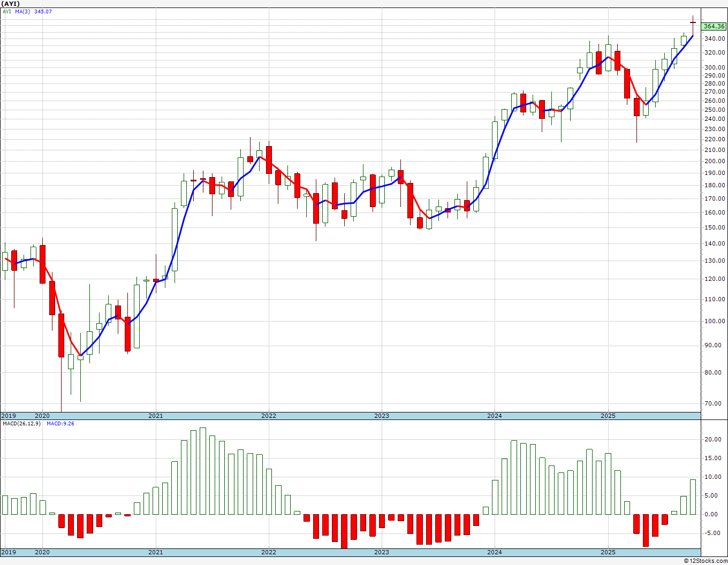Click the 100.00 price axis label
The width and height of the screenshot is (728, 565).
[715, 321]
